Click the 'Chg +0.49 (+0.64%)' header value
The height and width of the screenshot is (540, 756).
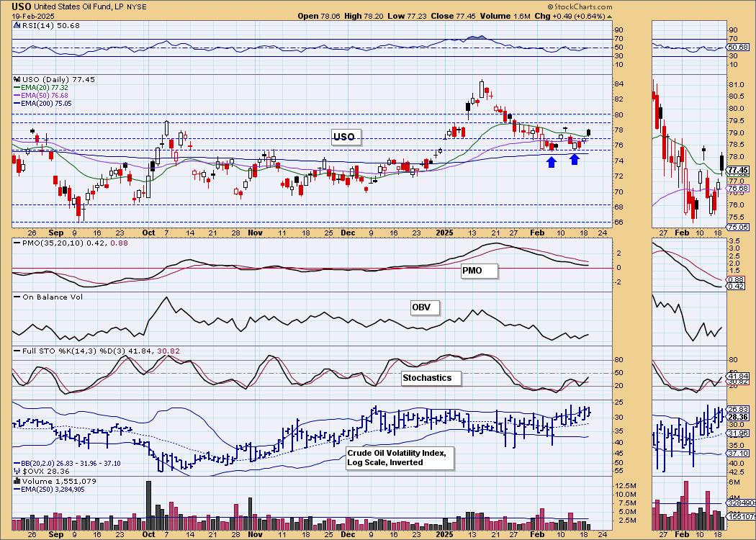click(x=570, y=15)
